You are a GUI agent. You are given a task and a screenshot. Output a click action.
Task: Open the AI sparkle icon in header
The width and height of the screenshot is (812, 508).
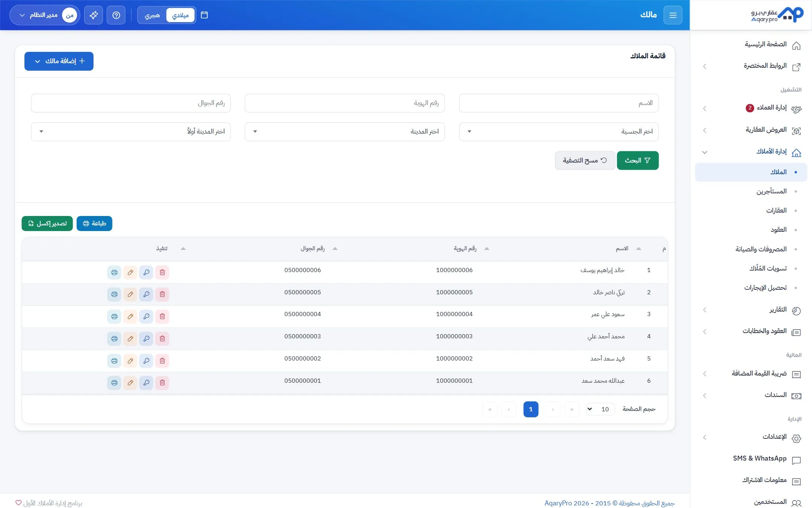(94, 15)
